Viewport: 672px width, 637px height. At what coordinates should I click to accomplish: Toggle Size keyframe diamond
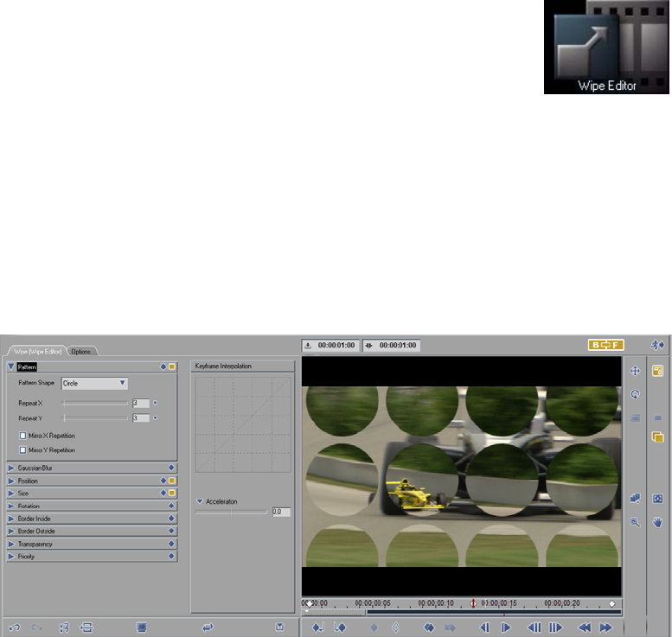pyautogui.click(x=163, y=493)
